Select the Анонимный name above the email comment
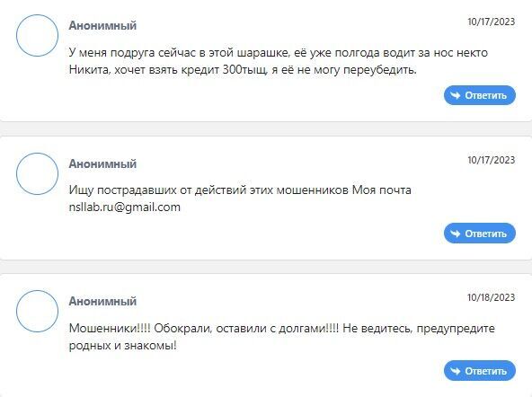532x397 pixels. click(x=102, y=163)
